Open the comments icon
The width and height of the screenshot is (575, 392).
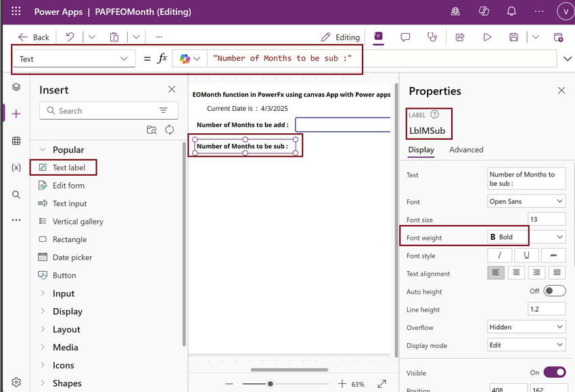[x=405, y=37]
